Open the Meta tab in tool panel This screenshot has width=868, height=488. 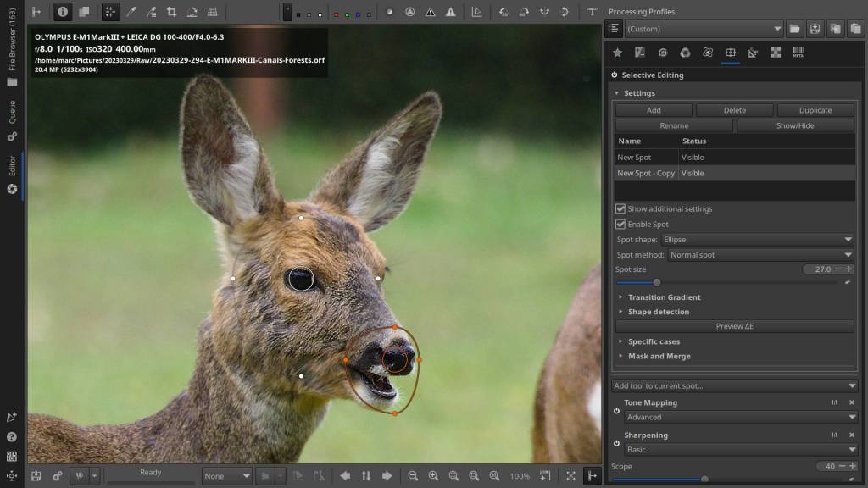click(798, 53)
